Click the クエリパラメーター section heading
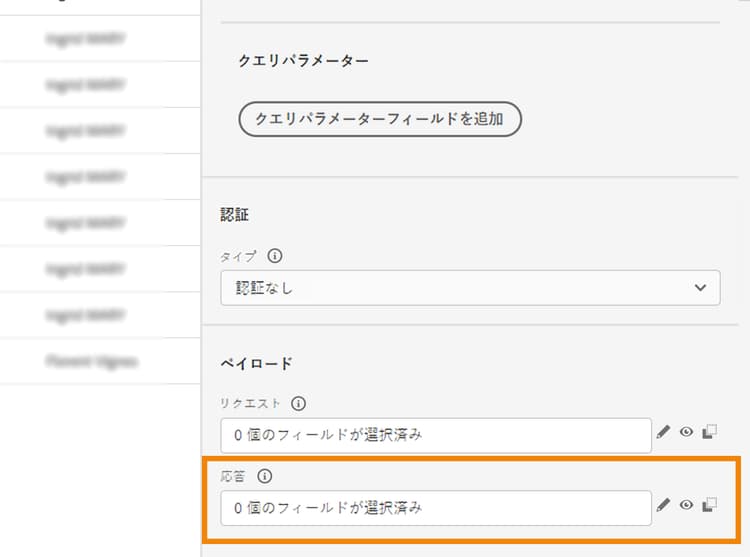This screenshot has height=557, width=750. point(303,62)
